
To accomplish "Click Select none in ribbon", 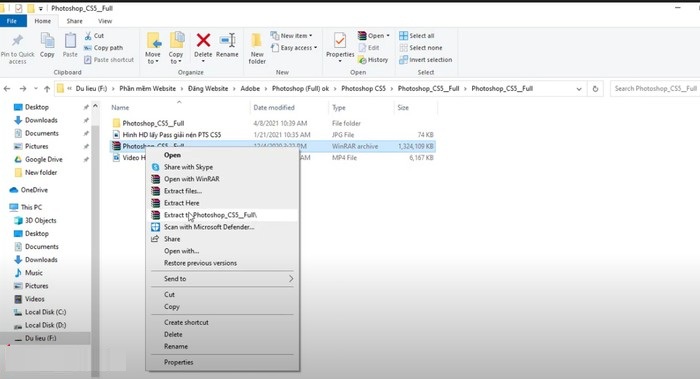I will (x=421, y=47).
